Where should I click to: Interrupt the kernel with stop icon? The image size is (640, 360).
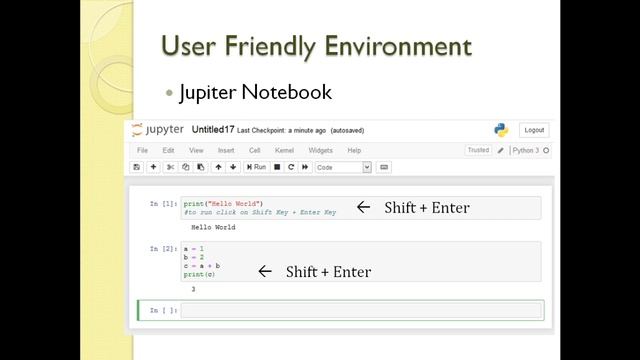pos(277,167)
